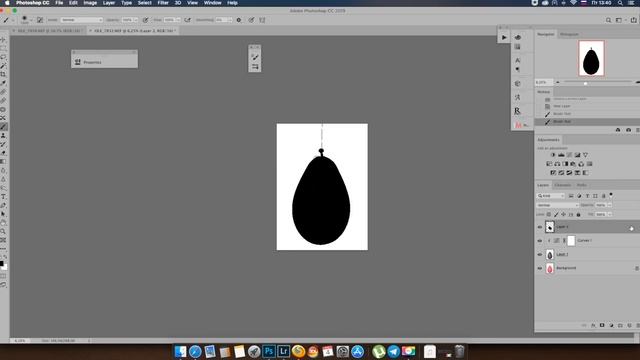This screenshot has height=360, width=640.
Task: Add a Brightness/Contrast adjustment
Action: point(553,155)
